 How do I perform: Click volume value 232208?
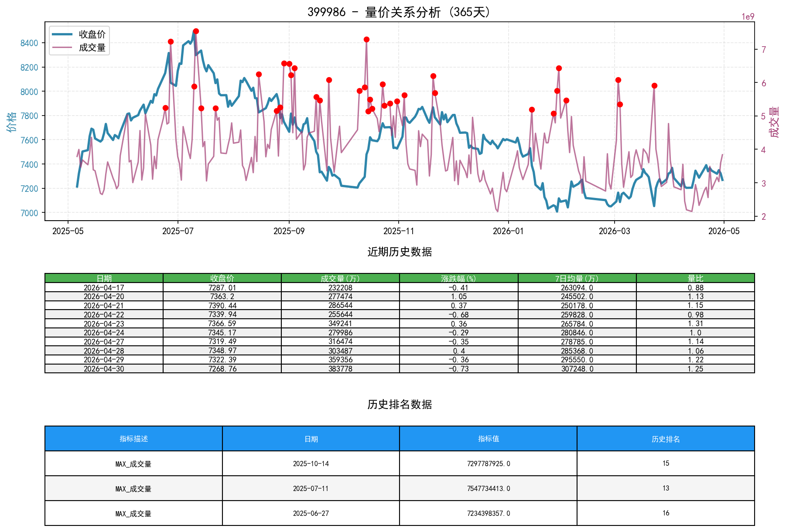pos(340,287)
